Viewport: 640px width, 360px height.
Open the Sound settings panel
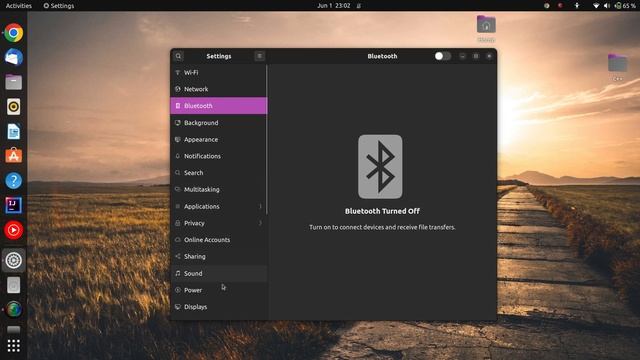pos(219,273)
